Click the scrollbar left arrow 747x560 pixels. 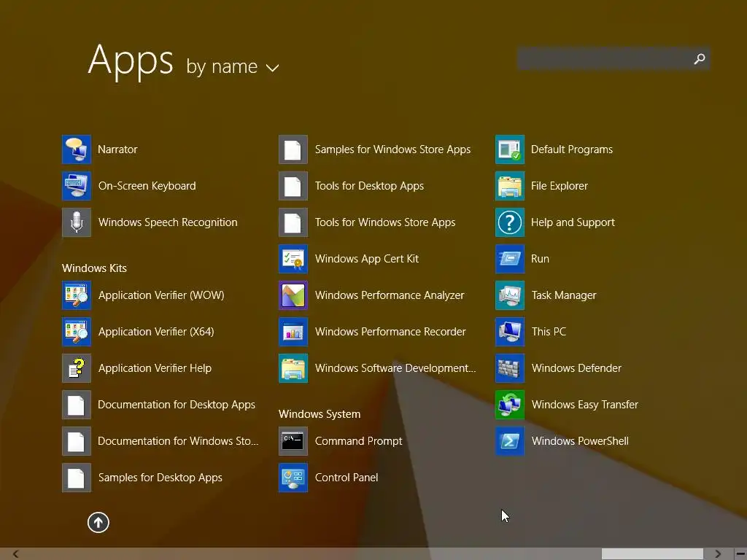[16, 554]
